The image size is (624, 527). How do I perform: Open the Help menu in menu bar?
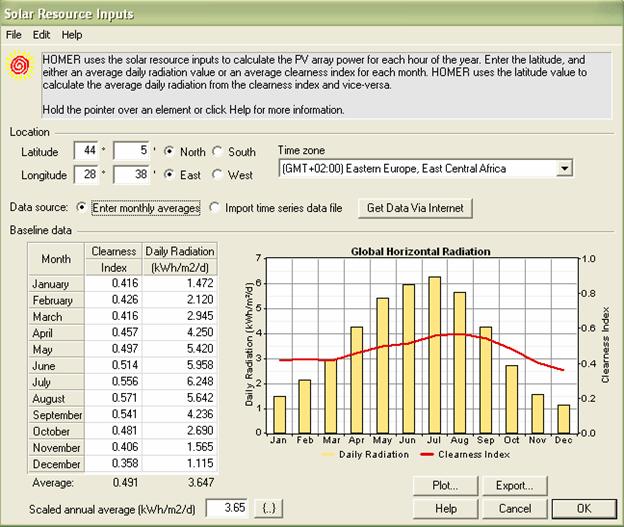72,34
